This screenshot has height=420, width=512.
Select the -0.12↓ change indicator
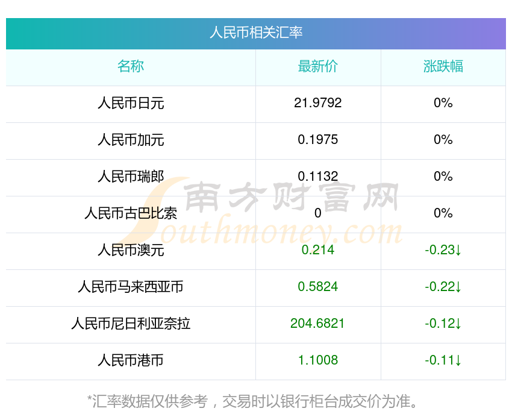click(x=443, y=324)
